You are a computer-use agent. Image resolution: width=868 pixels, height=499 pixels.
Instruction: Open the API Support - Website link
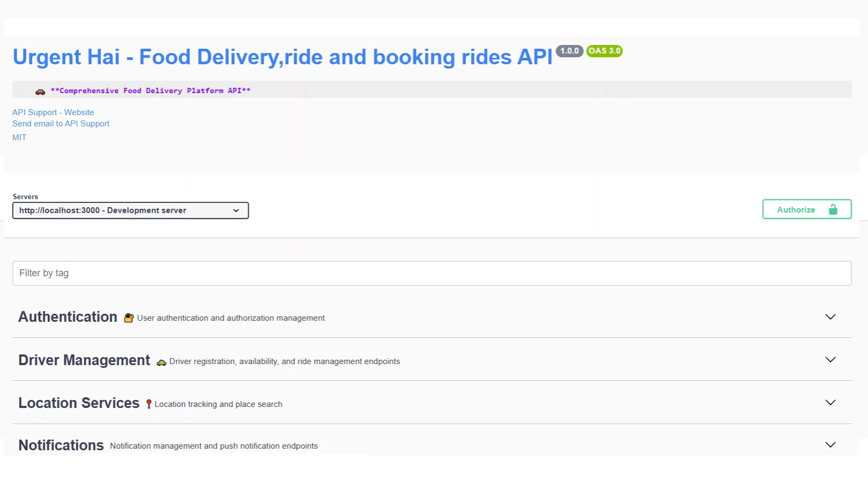(53, 112)
